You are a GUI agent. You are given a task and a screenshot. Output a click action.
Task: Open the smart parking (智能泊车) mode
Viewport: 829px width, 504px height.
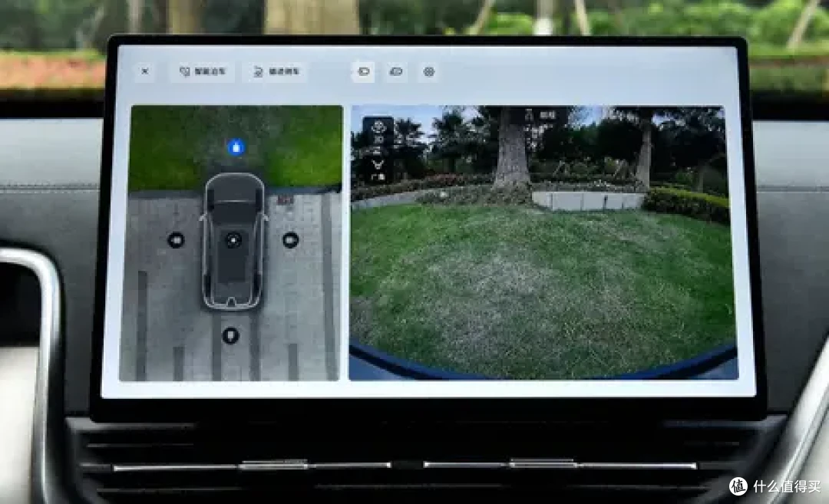(x=203, y=71)
